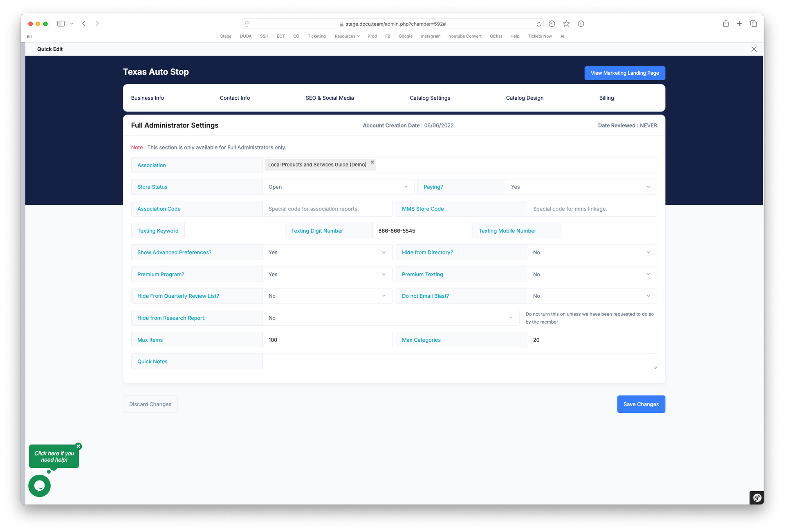Open Hide from Research Report dropdown
The image size is (785, 532).
[390, 318]
